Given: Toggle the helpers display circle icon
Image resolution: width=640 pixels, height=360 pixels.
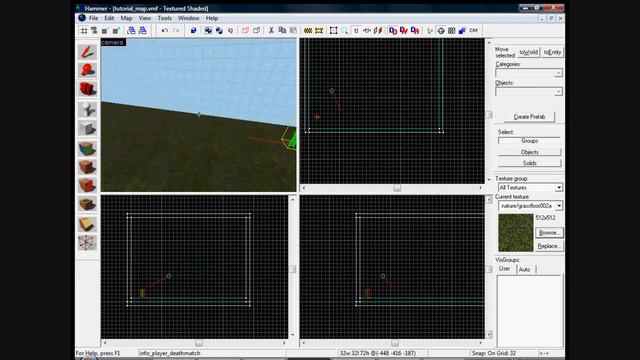Looking at the screenshot, I should pyautogui.click(x=441, y=31).
